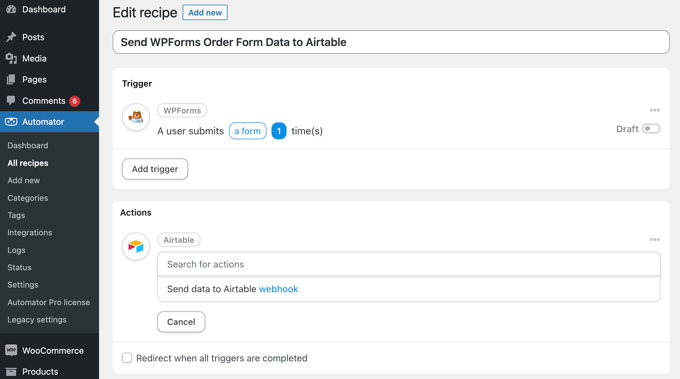The width and height of the screenshot is (680, 379).
Task: Open Pages in the admin menu
Action: [34, 80]
